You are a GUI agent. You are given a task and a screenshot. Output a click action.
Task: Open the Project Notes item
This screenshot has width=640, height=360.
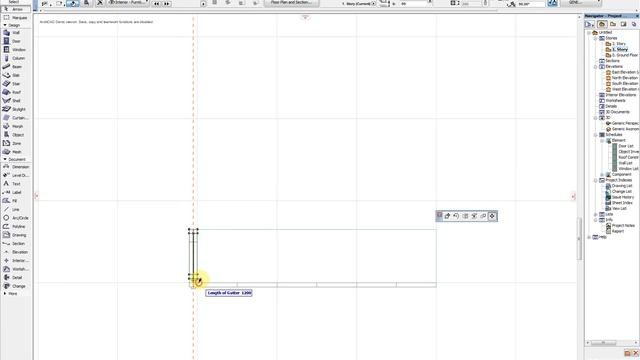tap(620, 226)
